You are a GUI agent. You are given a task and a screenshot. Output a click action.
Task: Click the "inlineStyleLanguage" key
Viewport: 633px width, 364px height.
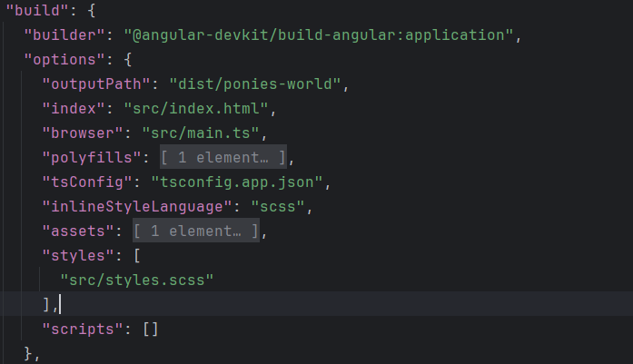click(x=137, y=207)
